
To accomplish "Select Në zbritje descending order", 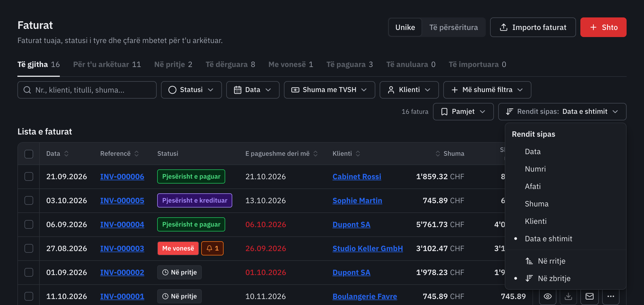I will [566, 278].
